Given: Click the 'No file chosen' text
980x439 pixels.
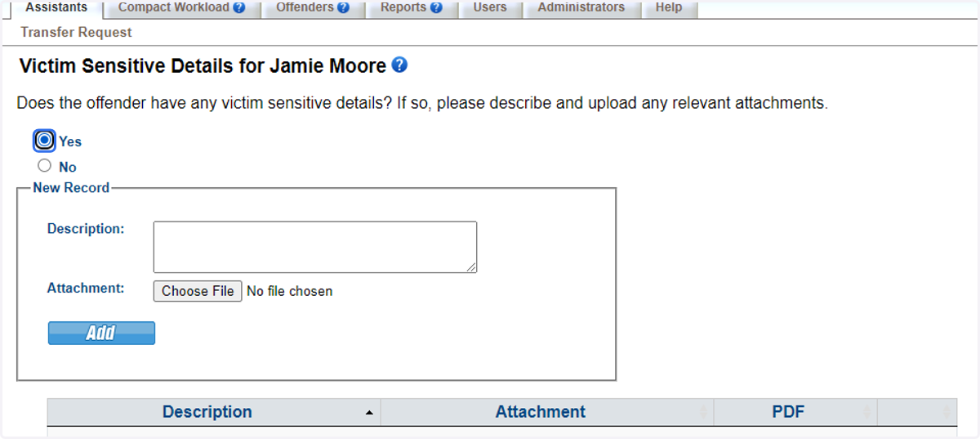Looking at the screenshot, I should [290, 291].
